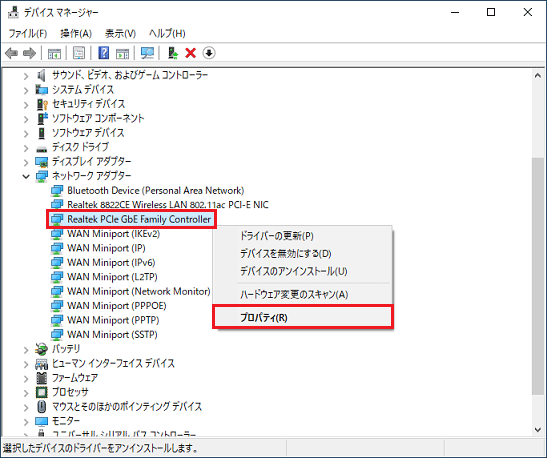The image size is (547, 458).
Task: Open the properties sheet toolbar icon
Action: tap(79, 53)
